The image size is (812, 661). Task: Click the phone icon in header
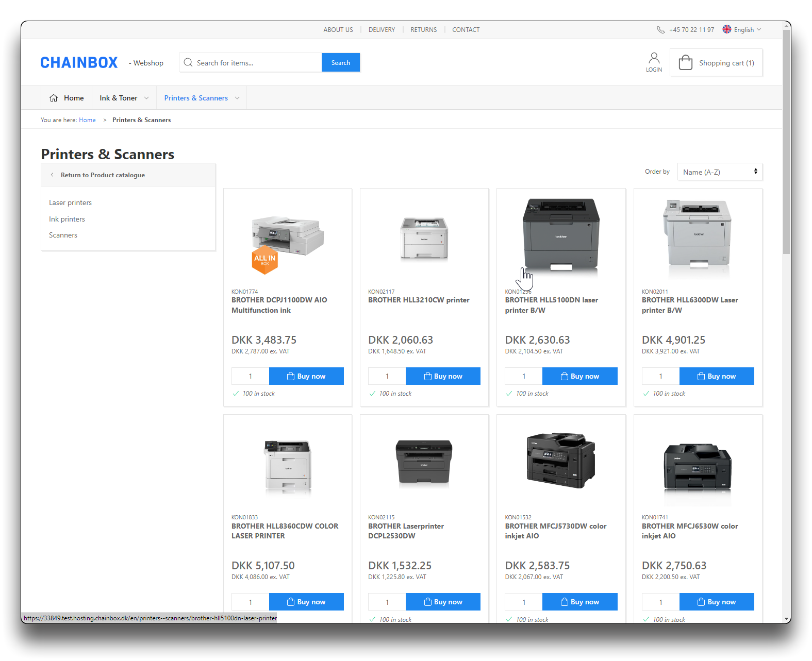click(660, 30)
